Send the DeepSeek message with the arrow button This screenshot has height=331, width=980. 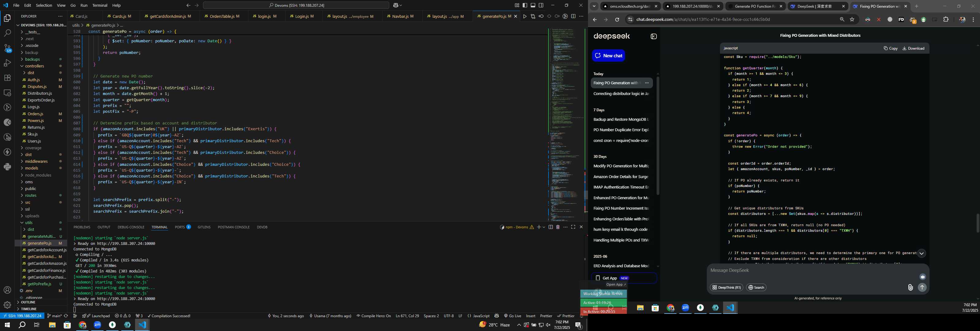tap(922, 287)
